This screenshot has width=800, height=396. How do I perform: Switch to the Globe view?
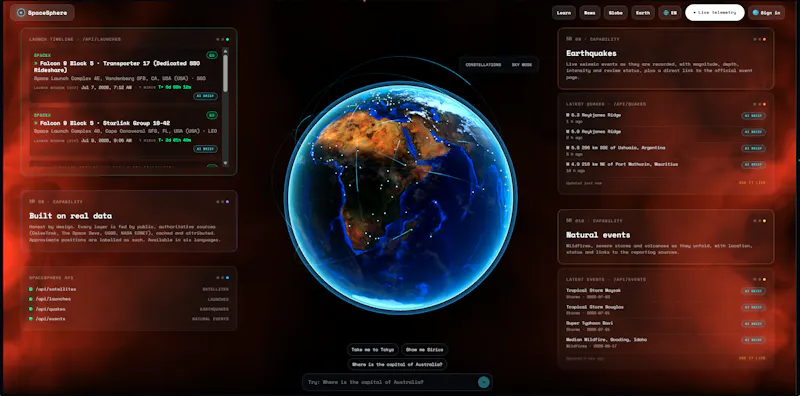click(x=616, y=13)
